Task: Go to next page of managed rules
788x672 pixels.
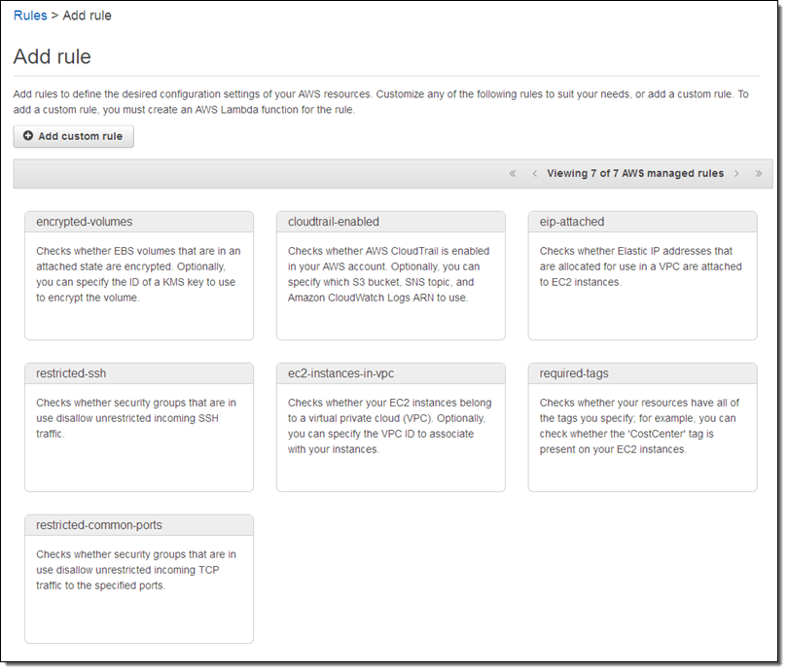Action: tap(736, 174)
